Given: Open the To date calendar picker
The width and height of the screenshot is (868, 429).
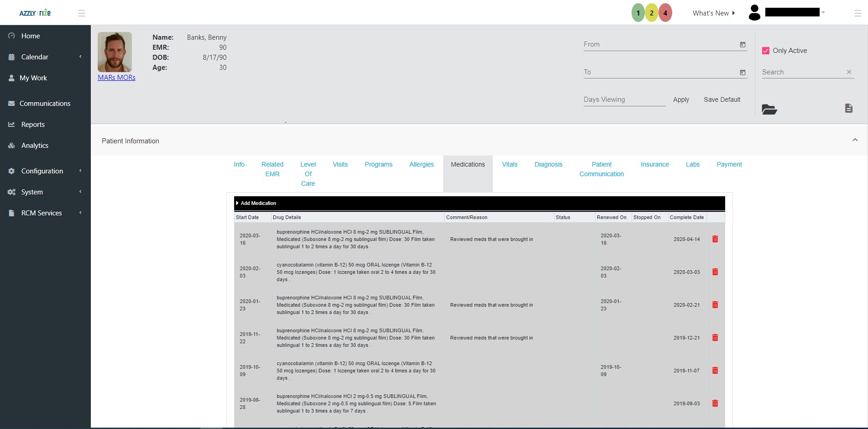Looking at the screenshot, I should [743, 73].
